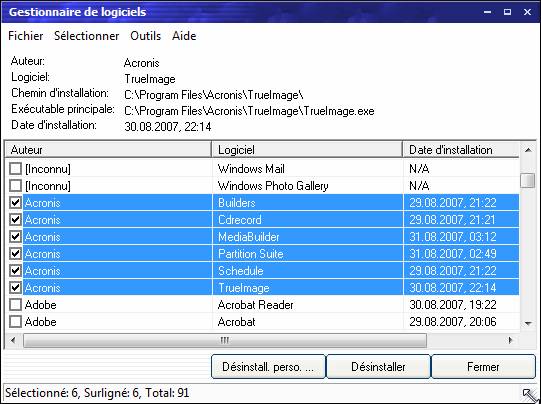This screenshot has height=404, width=541.
Task: Uncheck the Acronis Builders checkbox
Action: coord(15,203)
